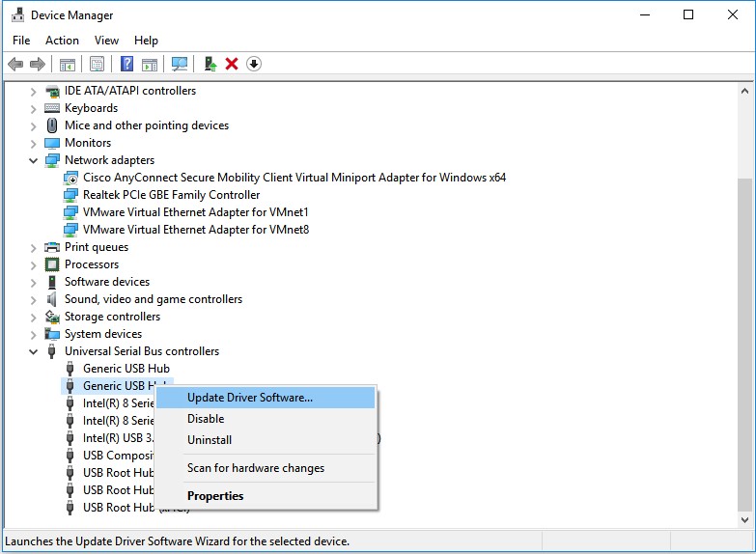
Task: Expand the Processors node
Action: pyautogui.click(x=33, y=265)
